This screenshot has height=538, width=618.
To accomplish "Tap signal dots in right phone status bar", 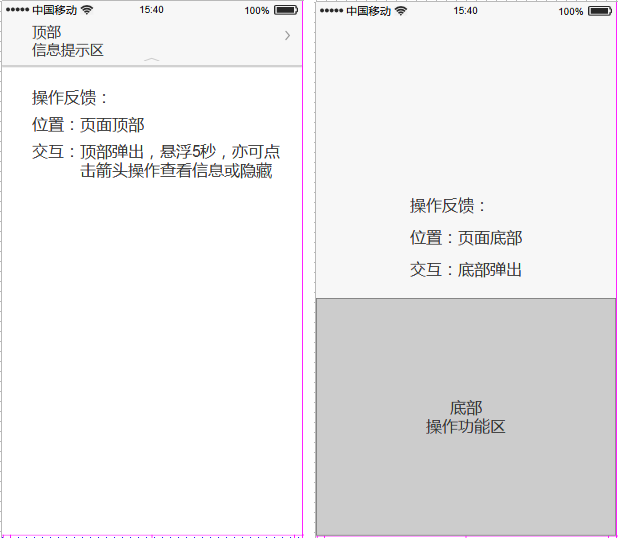I will point(331,11).
